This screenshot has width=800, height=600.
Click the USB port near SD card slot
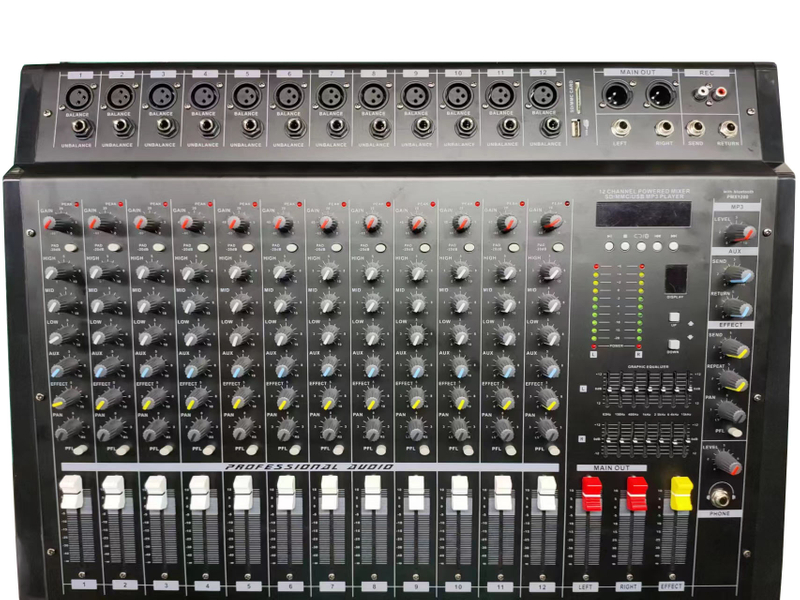[x=576, y=129]
